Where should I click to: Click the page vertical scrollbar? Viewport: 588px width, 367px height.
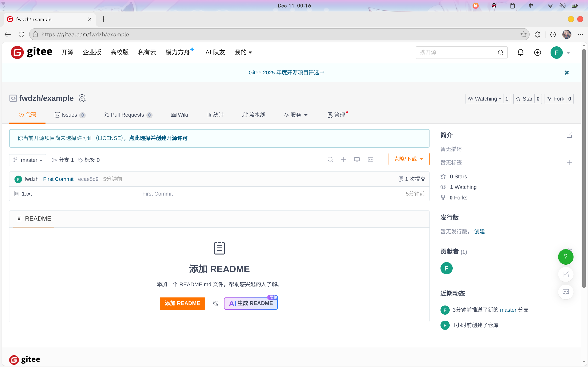point(584,170)
